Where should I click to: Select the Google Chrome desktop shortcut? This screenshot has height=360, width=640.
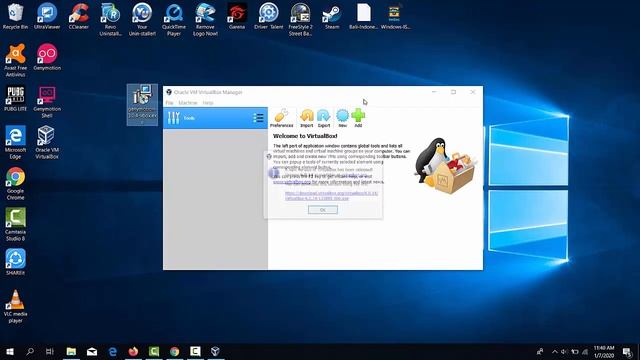pos(16,184)
